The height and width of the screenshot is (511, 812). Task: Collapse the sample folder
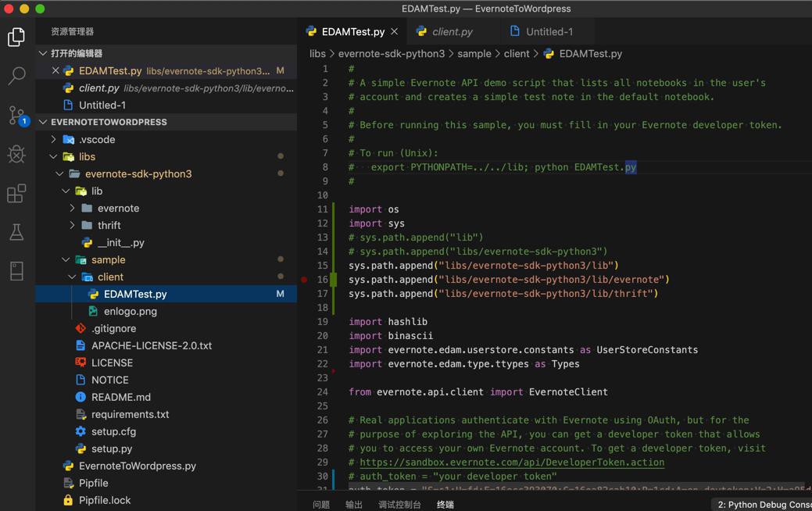[x=65, y=259]
